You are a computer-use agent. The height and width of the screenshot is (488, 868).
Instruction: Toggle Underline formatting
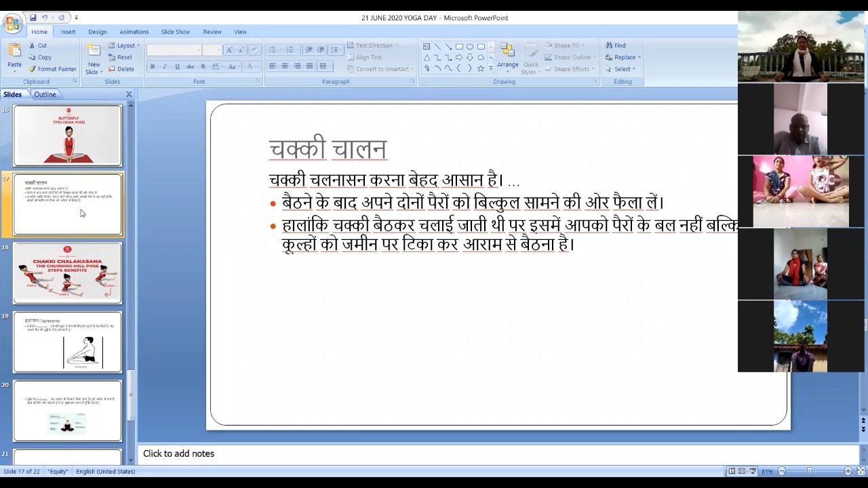(177, 66)
